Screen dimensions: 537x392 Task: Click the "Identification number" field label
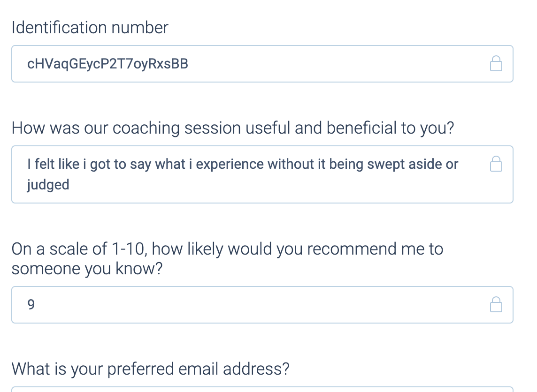coord(90,28)
